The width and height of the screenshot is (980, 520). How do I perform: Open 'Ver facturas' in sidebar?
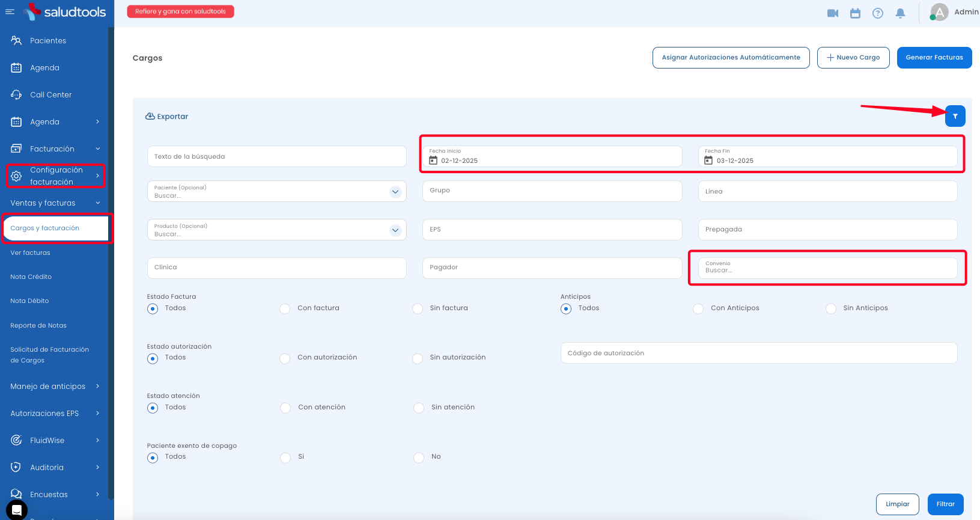coord(31,253)
